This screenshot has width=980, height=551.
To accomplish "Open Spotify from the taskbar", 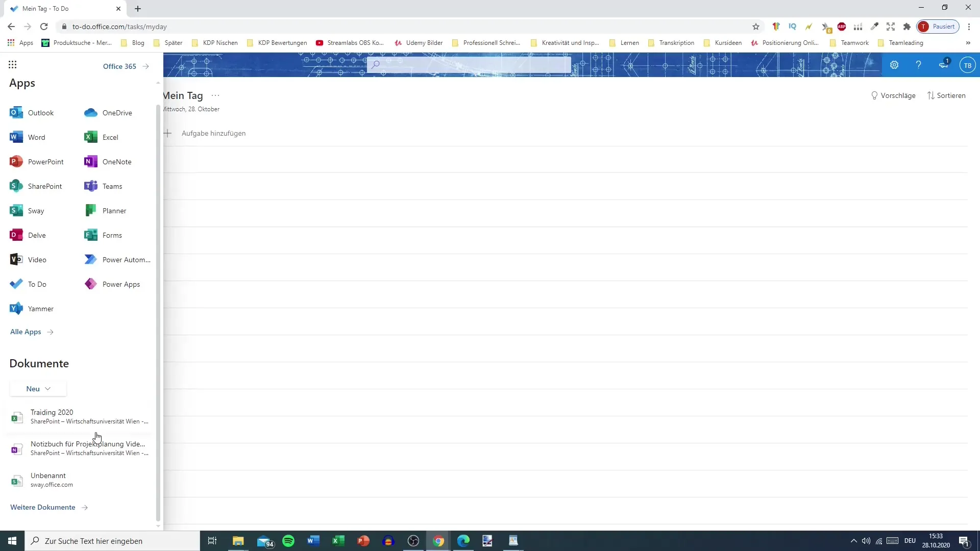I will 288,541.
